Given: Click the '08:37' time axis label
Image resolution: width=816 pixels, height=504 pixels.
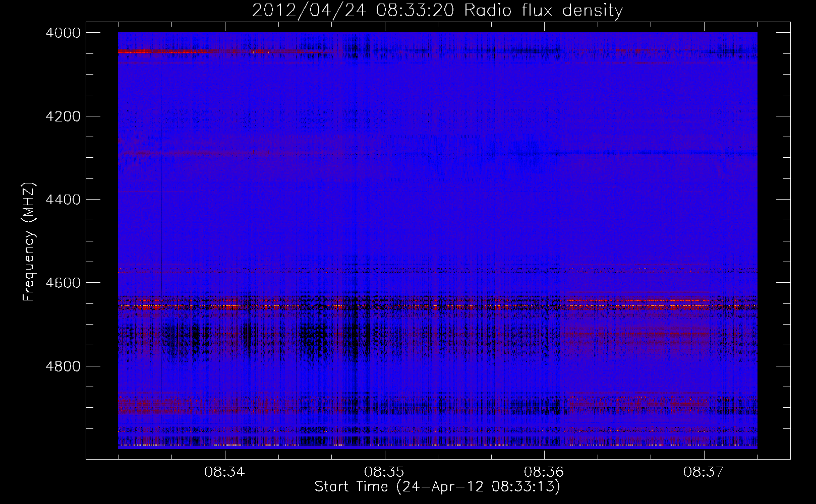Looking at the screenshot, I should (704, 472).
